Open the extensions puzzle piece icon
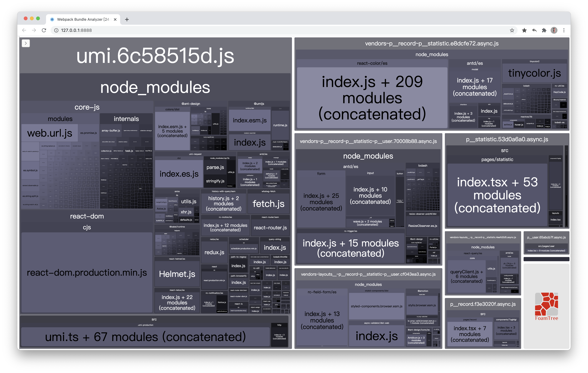The height and width of the screenshot is (373, 588). click(x=544, y=30)
